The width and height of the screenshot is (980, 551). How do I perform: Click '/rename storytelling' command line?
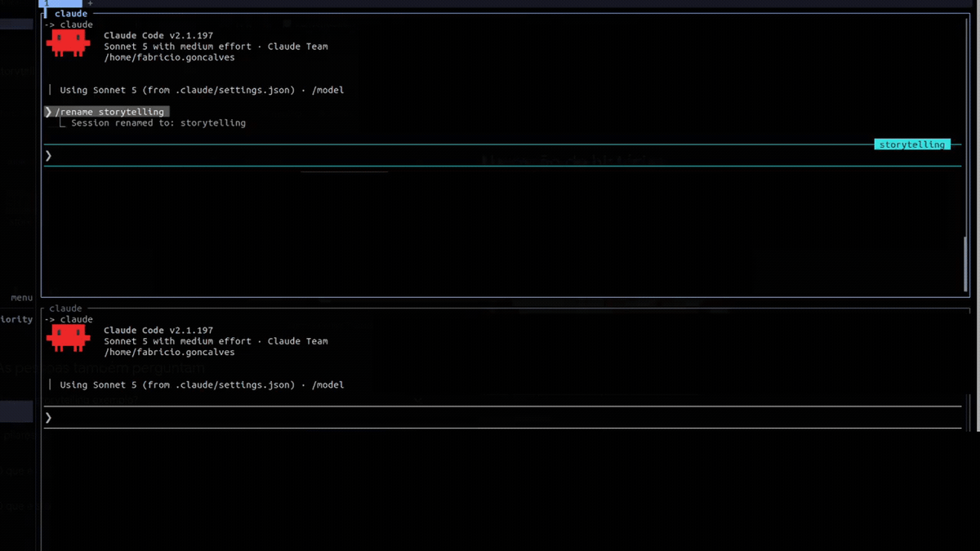click(107, 112)
